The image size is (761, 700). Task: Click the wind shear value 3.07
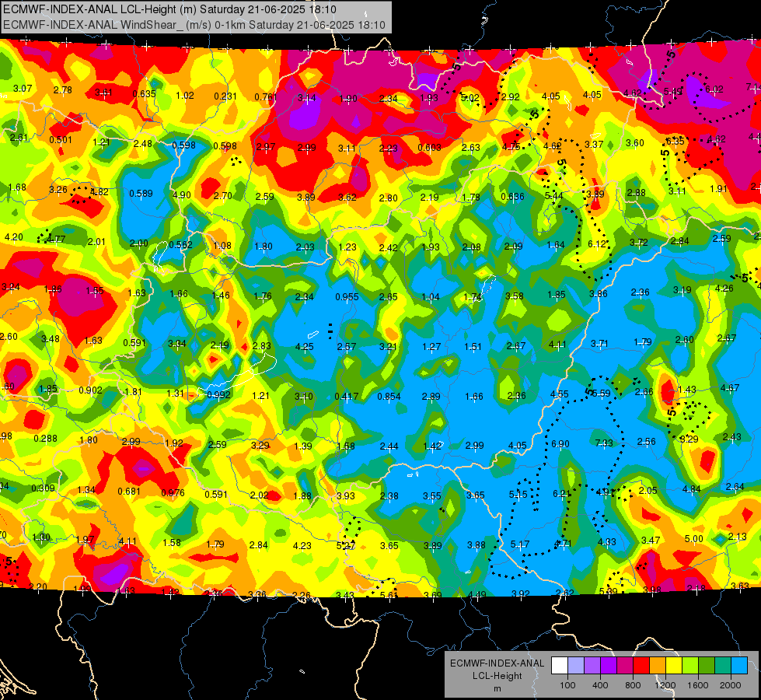[23, 89]
